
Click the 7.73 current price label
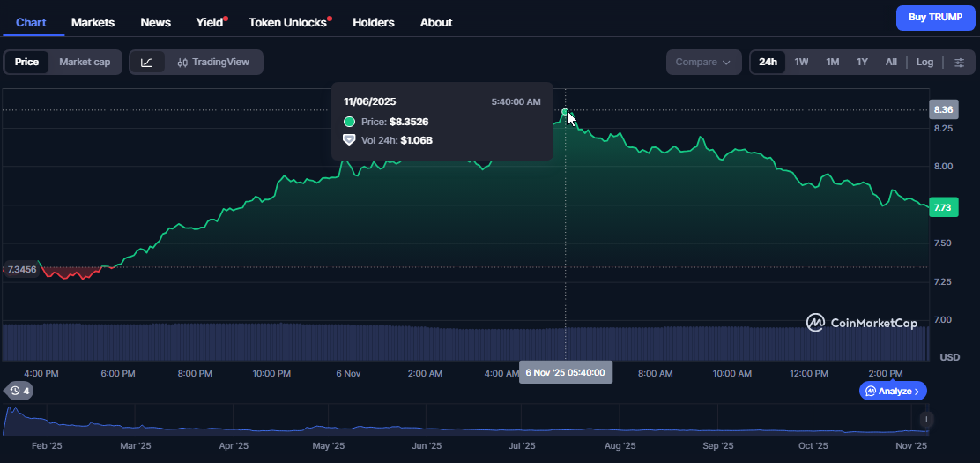click(942, 207)
